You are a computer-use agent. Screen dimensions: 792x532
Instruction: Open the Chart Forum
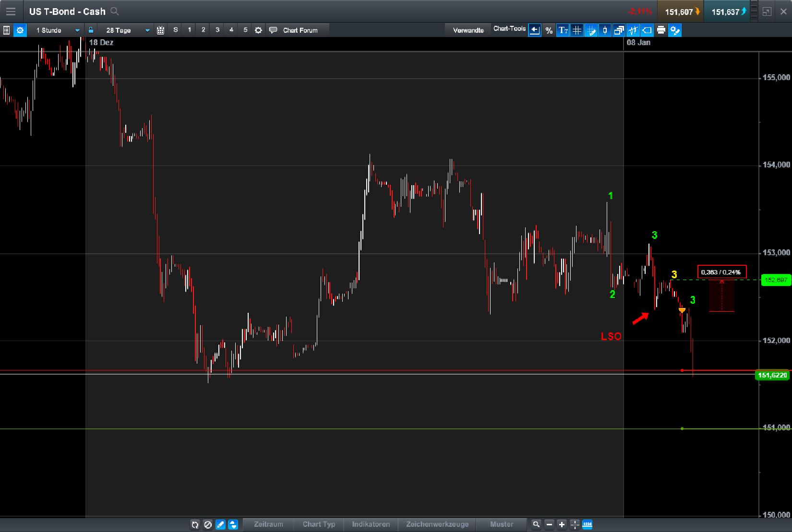[300, 30]
